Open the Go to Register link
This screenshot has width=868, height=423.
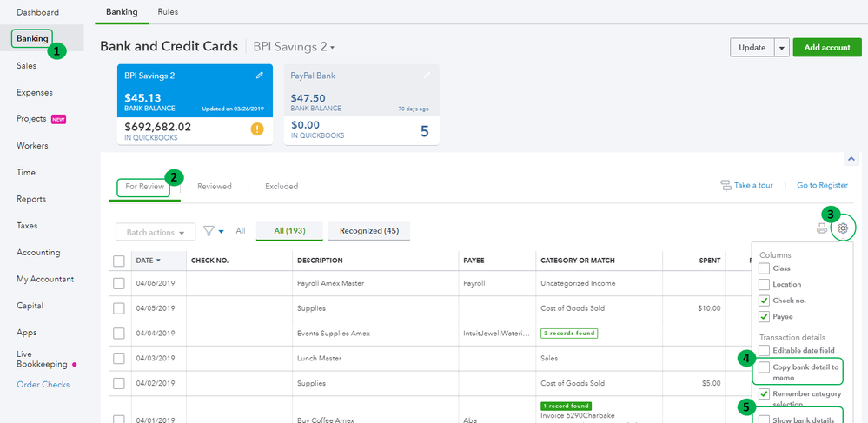click(822, 186)
